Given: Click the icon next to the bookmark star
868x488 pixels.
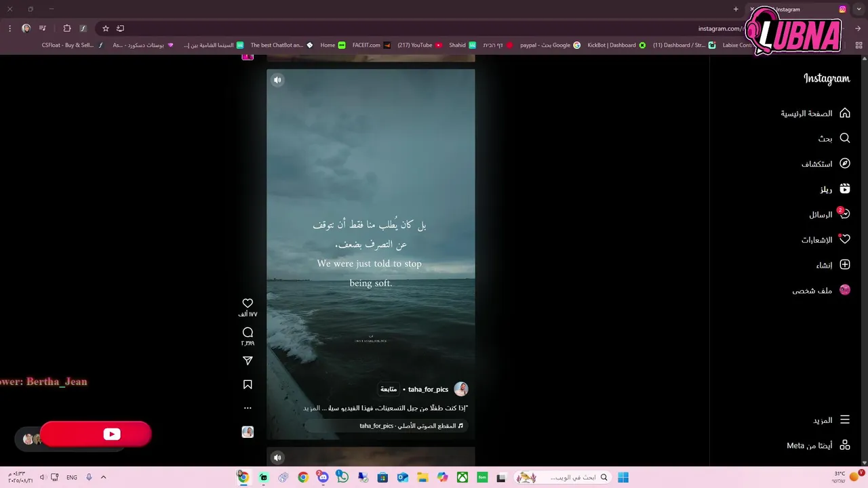Looking at the screenshot, I should pos(120,28).
